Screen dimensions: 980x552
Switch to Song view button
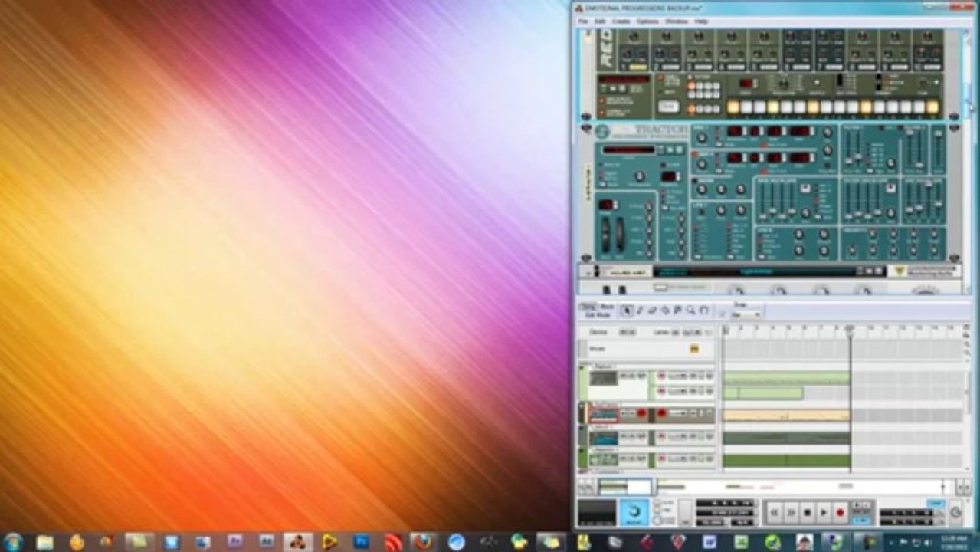click(x=588, y=307)
